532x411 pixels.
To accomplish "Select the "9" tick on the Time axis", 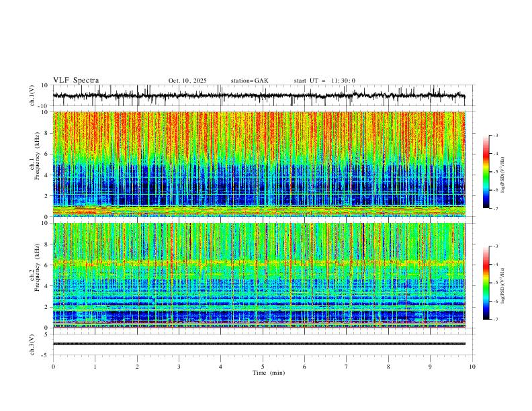I will (430, 367).
